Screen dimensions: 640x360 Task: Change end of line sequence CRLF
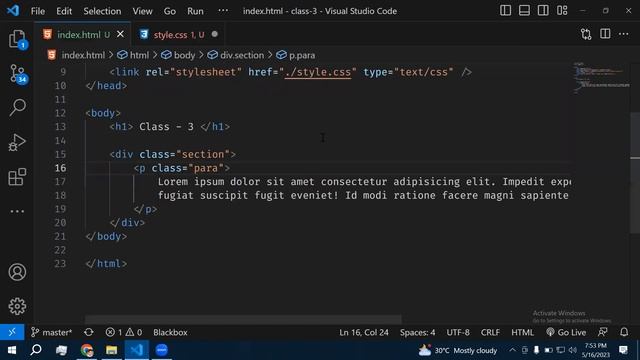click(x=490, y=332)
